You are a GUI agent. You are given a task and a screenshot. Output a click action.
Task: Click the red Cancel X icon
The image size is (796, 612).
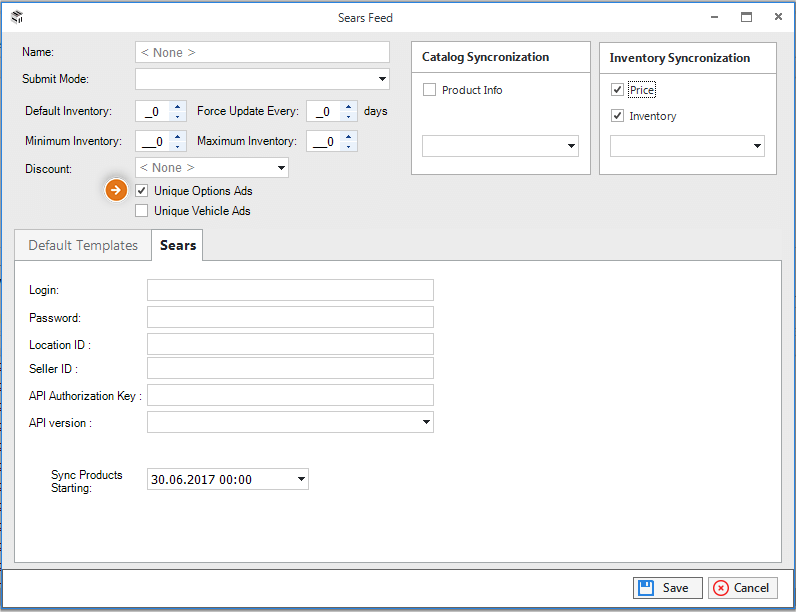click(720, 588)
